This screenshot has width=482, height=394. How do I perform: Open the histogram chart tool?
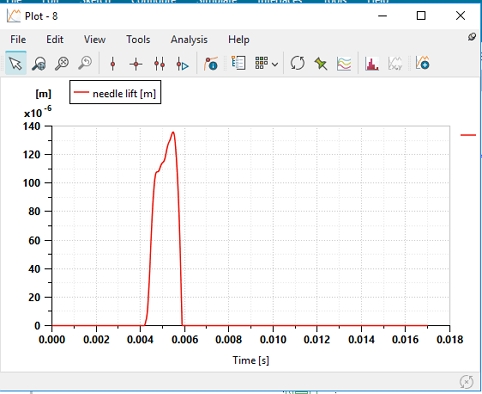[372, 63]
